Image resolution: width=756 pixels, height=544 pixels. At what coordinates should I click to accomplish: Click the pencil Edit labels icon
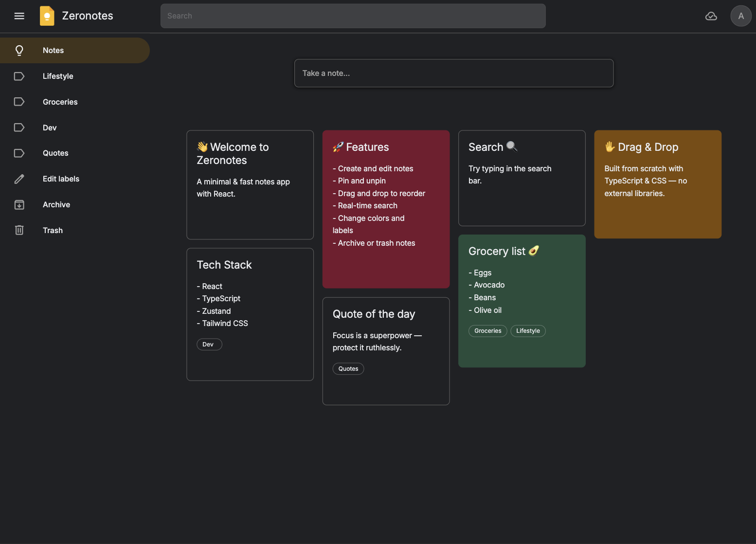point(19,179)
